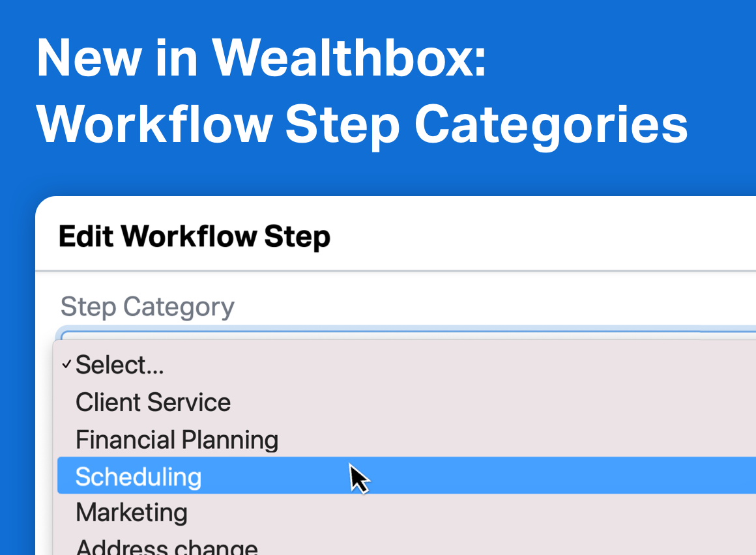
Task: Choose Client Service from the list
Action: (x=407, y=403)
